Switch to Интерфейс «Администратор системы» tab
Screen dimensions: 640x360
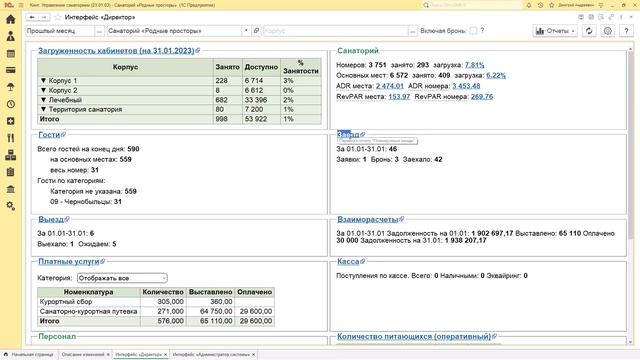211,354
